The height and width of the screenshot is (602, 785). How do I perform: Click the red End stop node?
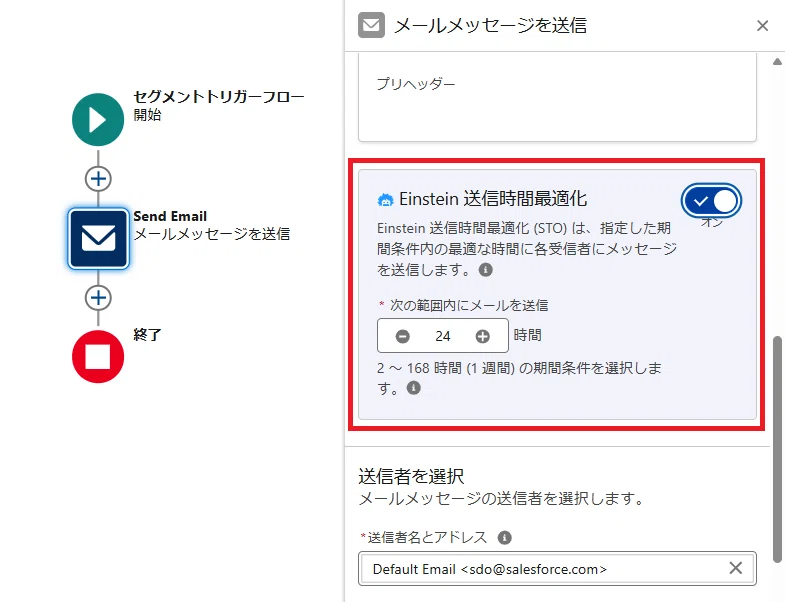pos(98,357)
